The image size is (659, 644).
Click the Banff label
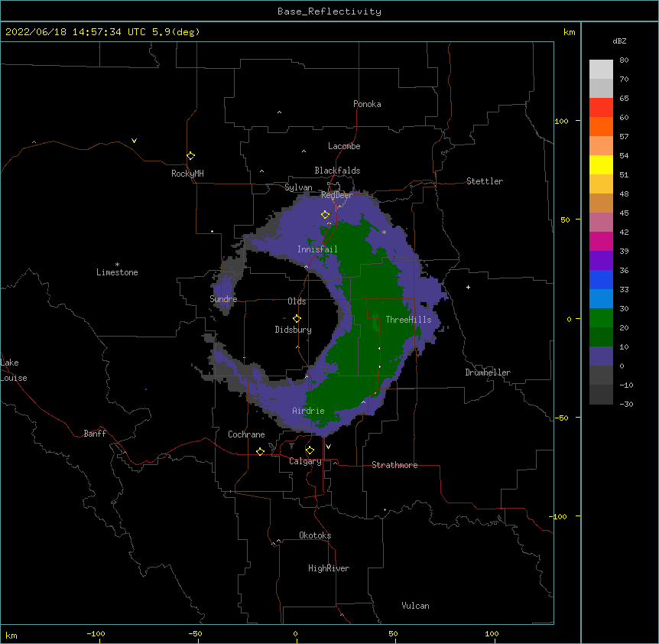95,434
